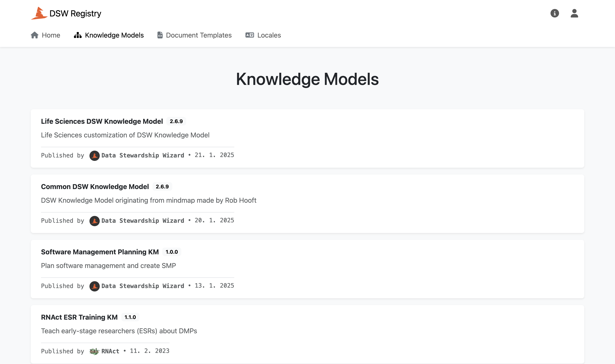
Task: Click the RNAct publisher name
Action: pos(110,351)
